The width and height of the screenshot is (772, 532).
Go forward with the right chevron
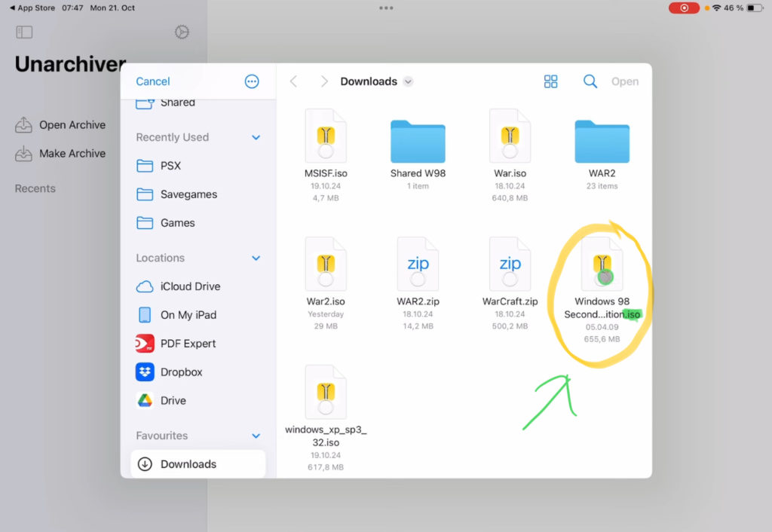point(324,81)
